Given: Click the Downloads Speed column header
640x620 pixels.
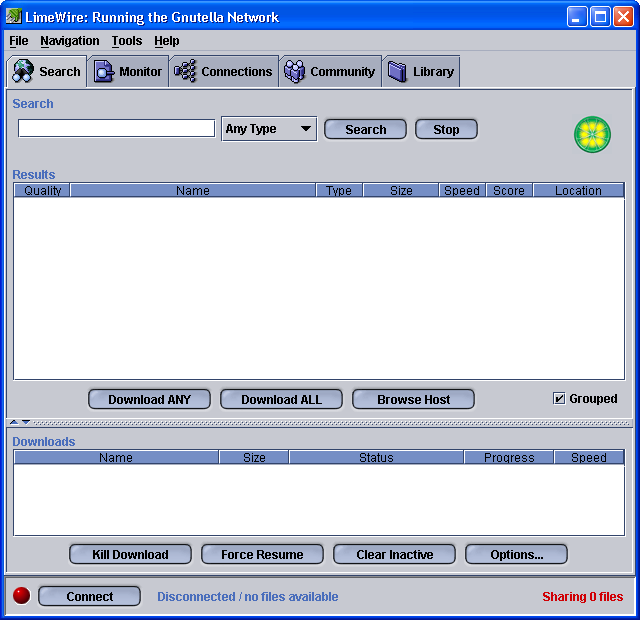Looking at the screenshot, I should pos(589,457).
